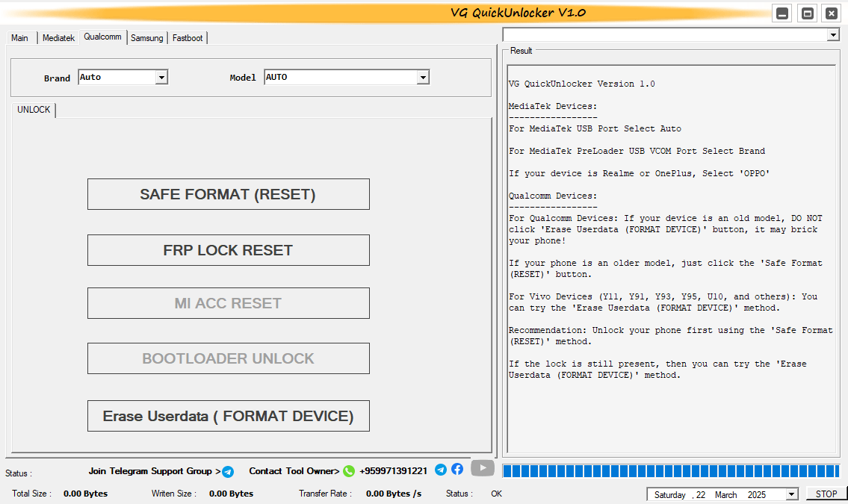Select the Main tab
This screenshot has height=504, width=848.
[19, 37]
